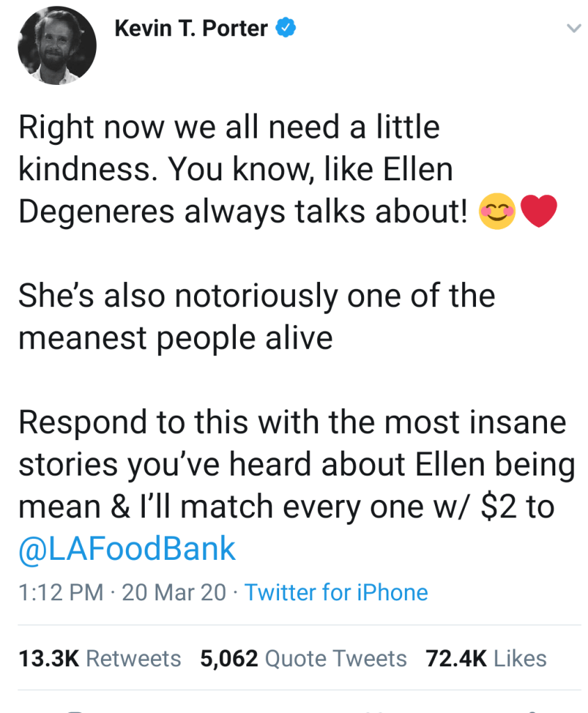Click the blue verified badge icon
This screenshot has height=713, width=588.
pos(287,29)
